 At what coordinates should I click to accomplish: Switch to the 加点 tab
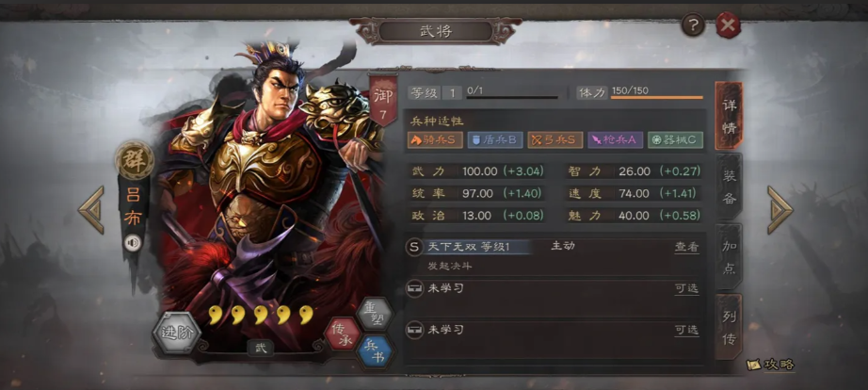coord(729,256)
